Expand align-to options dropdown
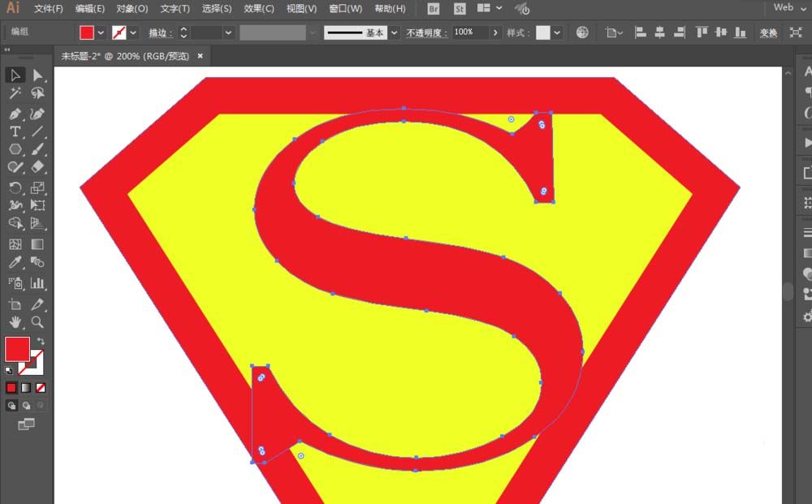The image size is (812, 504). coord(614,32)
